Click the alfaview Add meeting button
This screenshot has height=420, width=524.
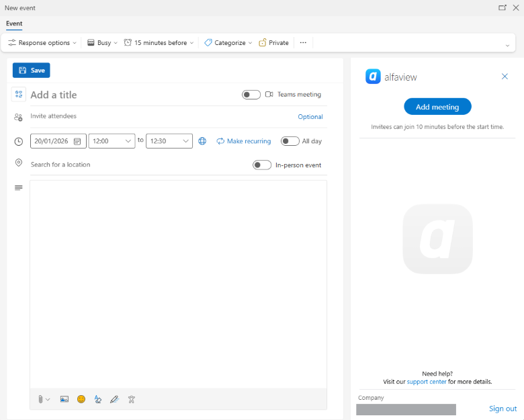pos(437,107)
